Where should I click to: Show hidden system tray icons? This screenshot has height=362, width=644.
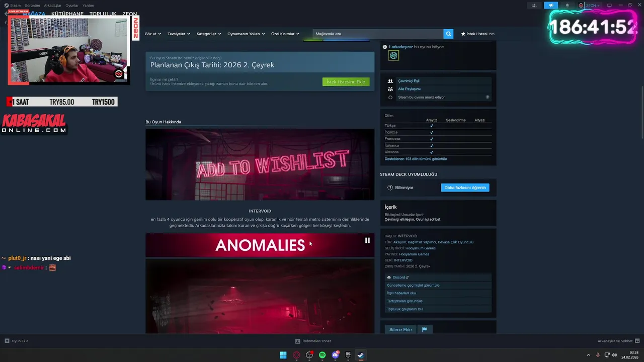[x=588, y=355]
